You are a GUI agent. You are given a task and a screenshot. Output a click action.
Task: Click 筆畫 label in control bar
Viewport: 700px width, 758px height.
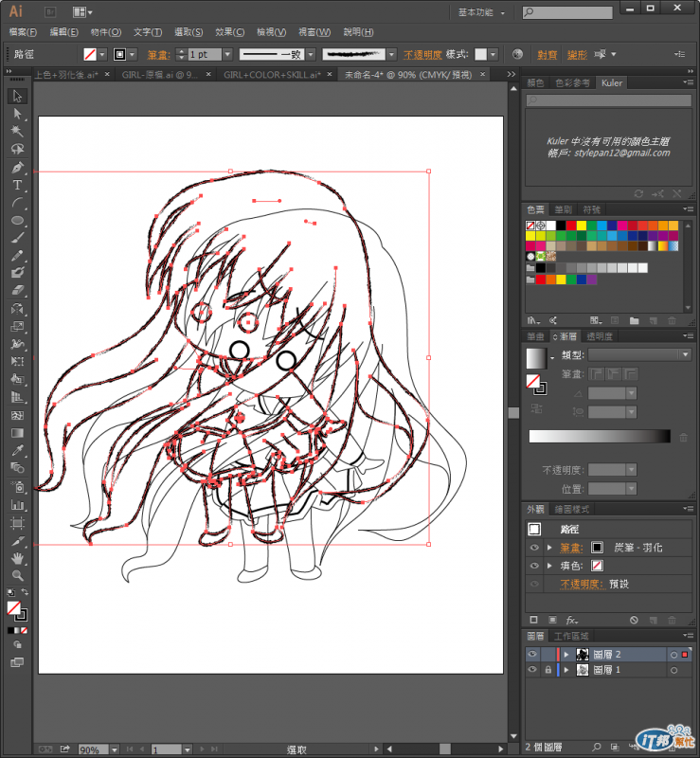click(158, 55)
